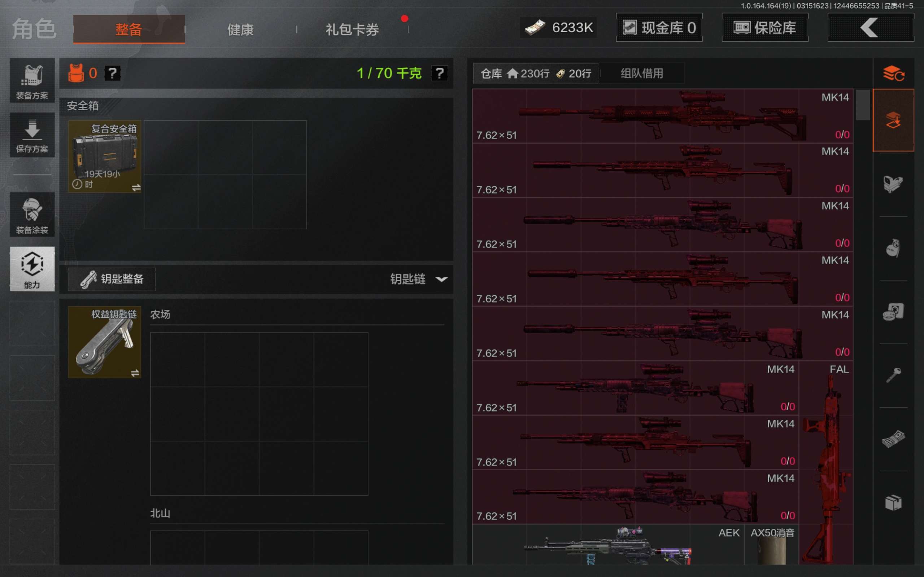Viewport: 924px width, 577px height.
Task: Click the box container category icon
Action: coord(893,502)
